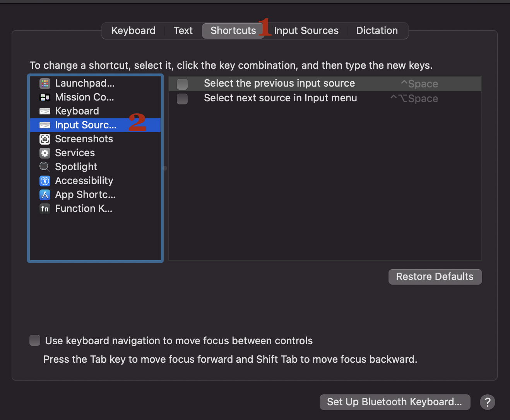Click the App Shortcuts icon
This screenshot has width=510, height=420.
[45, 195]
